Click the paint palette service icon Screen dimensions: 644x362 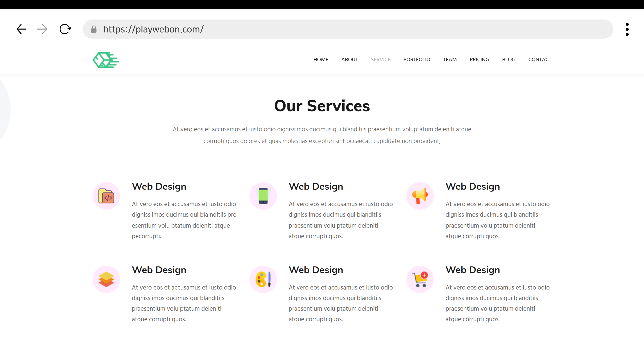coord(263,279)
